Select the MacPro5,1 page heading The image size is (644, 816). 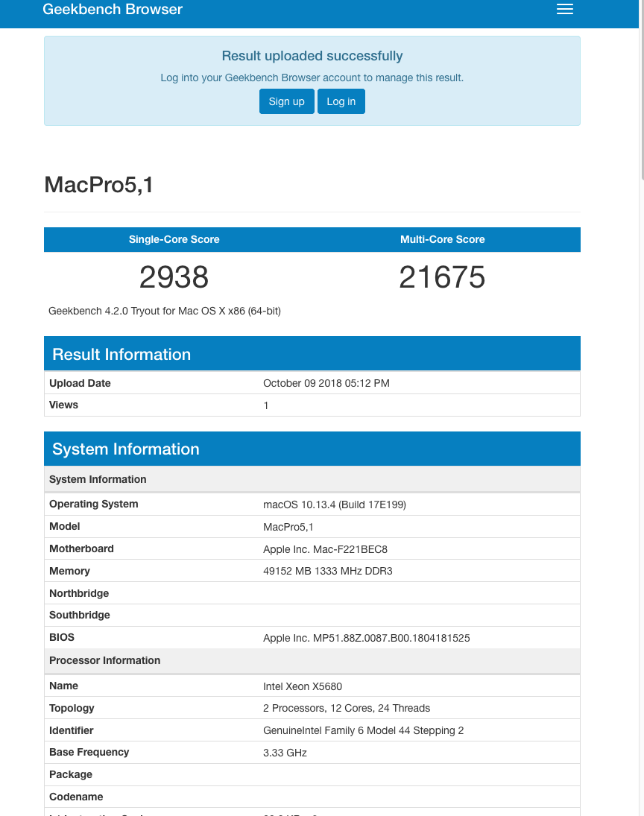pyautogui.click(x=98, y=185)
